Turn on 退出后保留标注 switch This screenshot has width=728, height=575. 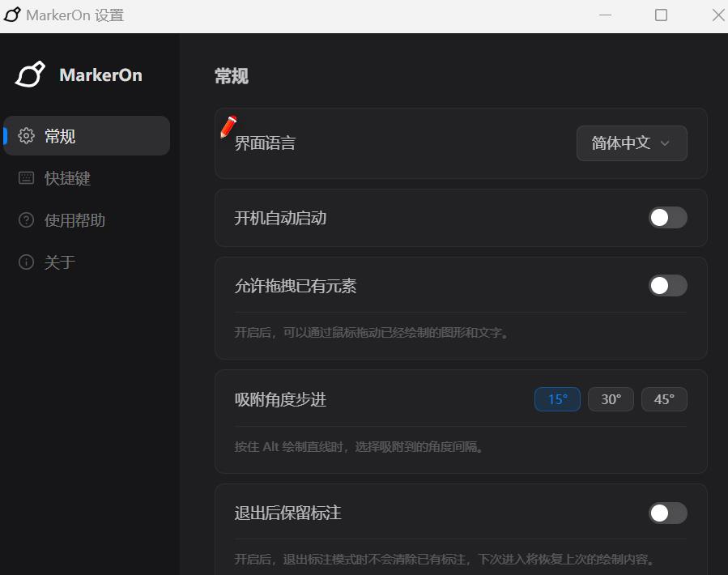click(667, 513)
